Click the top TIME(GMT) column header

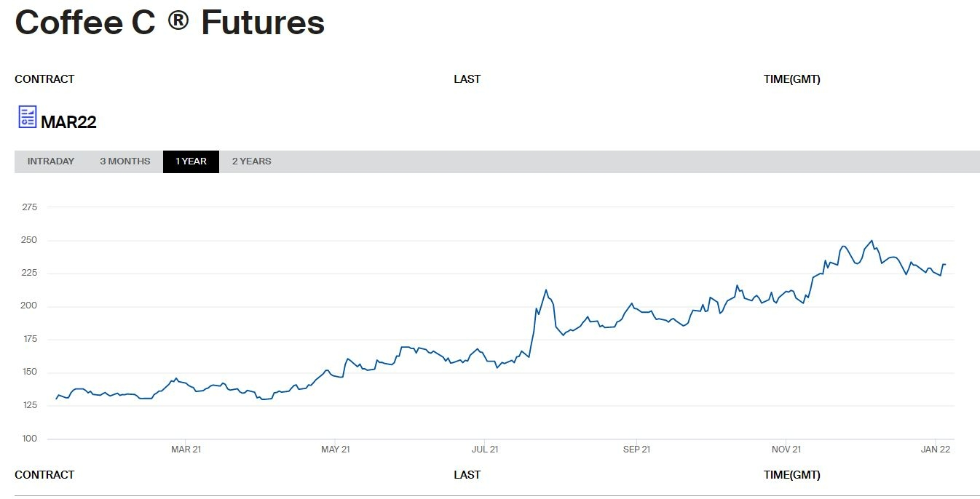tap(791, 79)
